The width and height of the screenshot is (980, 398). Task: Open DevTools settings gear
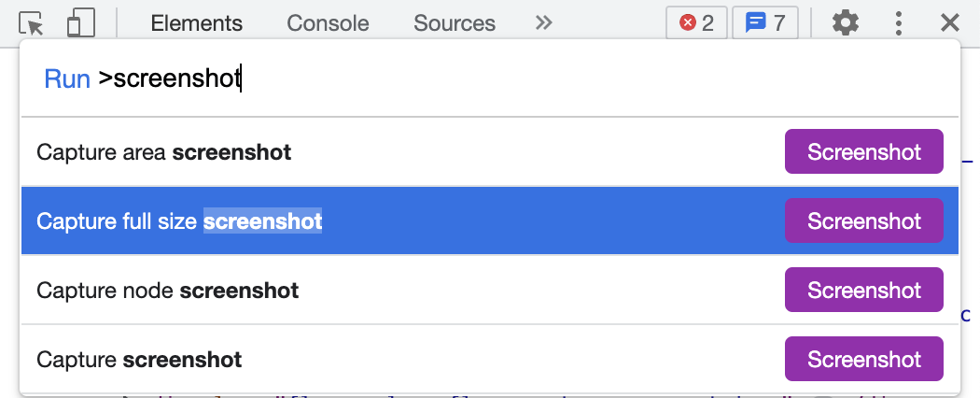[x=845, y=23]
